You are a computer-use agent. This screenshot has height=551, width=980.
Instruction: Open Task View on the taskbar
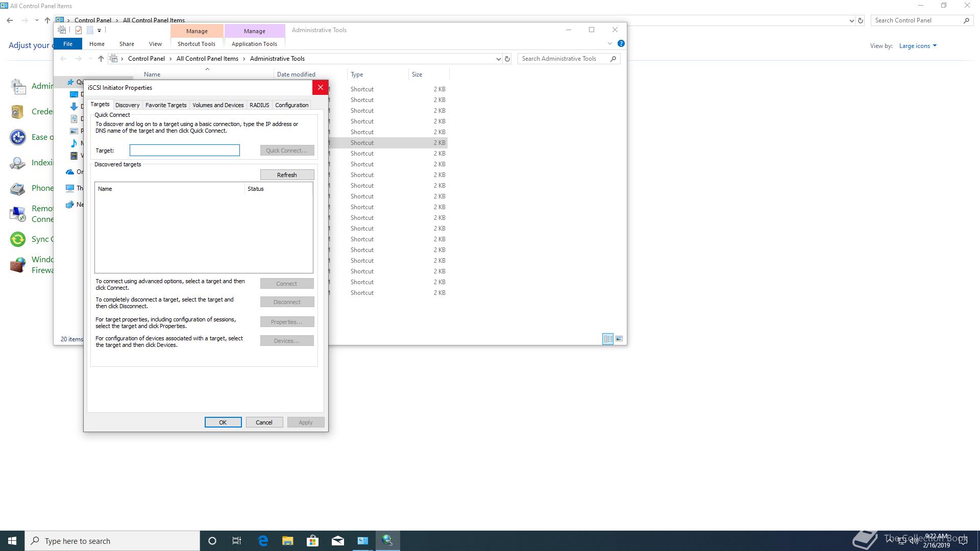237,541
